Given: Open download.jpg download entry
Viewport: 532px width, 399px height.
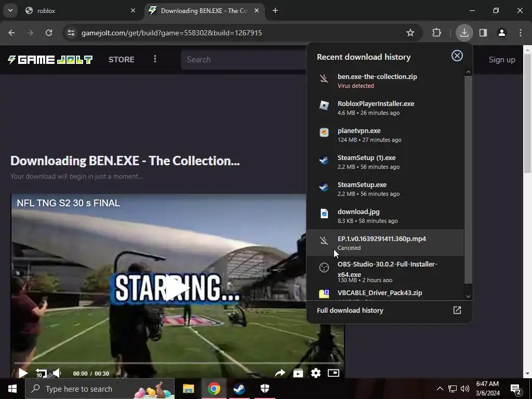Looking at the screenshot, I should pyautogui.click(x=385, y=216).
